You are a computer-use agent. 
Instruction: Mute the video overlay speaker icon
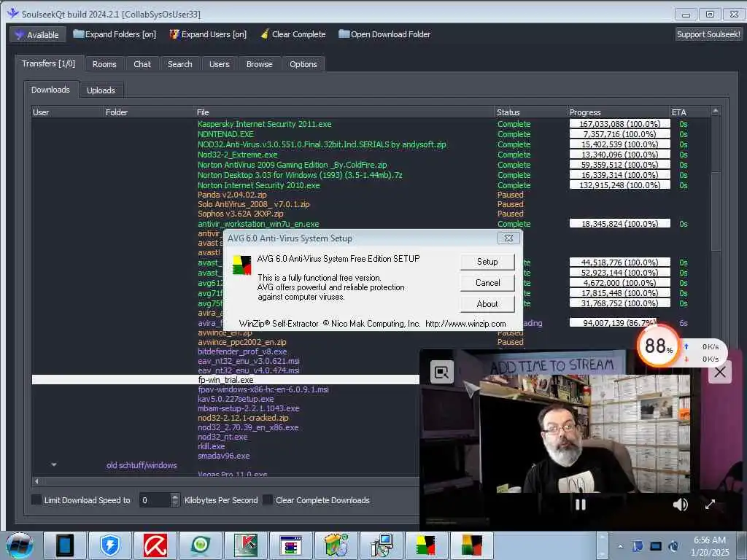680,505
